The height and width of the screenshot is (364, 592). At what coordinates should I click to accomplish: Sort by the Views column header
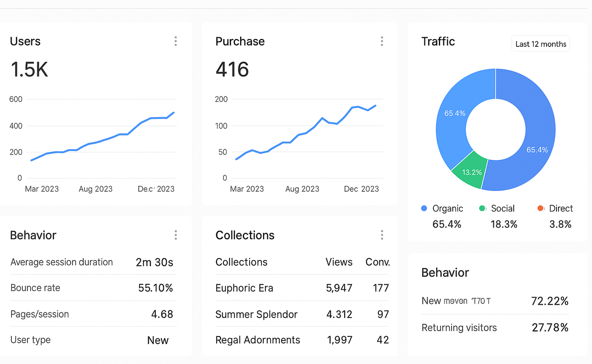coord(339,262)
